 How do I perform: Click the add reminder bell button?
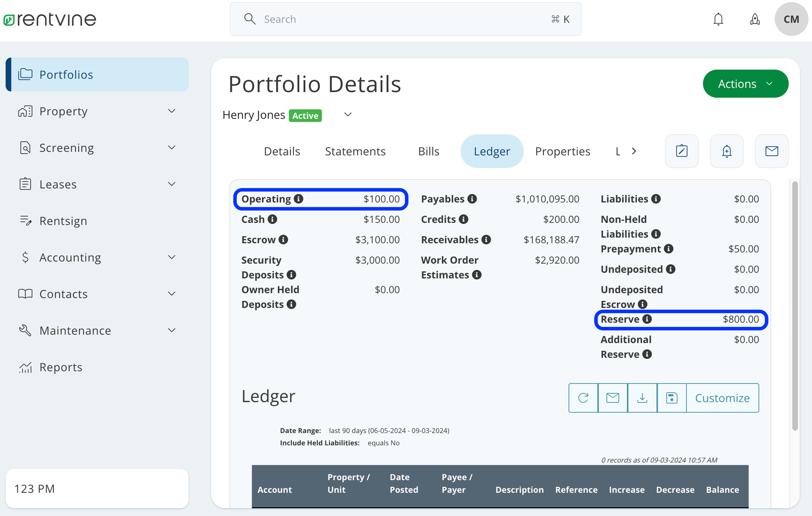pyautogui.click(x=727, y=151)
